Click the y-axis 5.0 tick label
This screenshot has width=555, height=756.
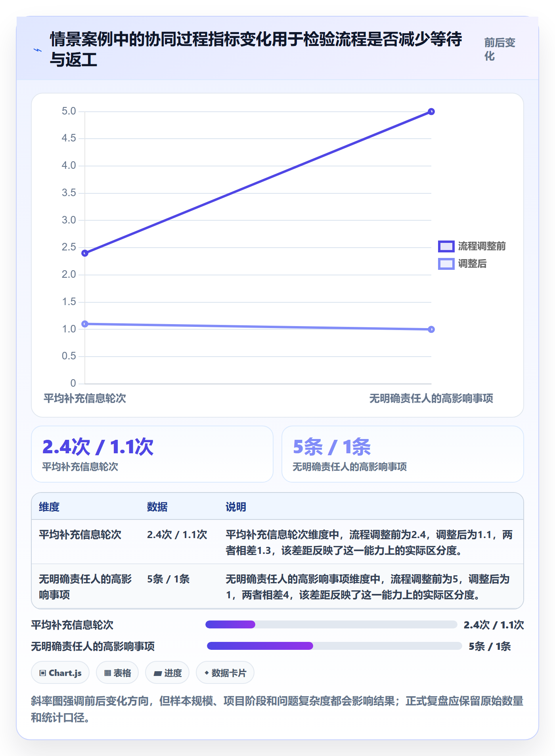pyautogui.click(x=69, y=111)
